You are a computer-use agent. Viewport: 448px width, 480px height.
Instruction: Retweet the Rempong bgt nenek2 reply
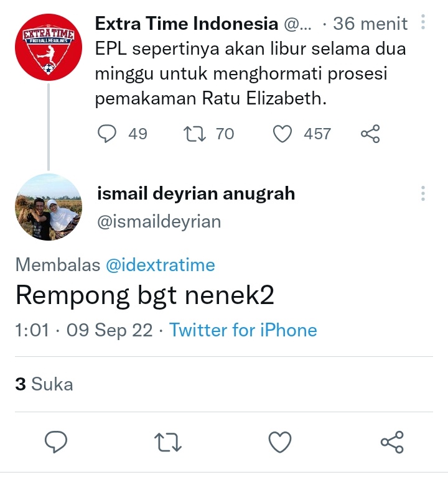pos(168,442)
